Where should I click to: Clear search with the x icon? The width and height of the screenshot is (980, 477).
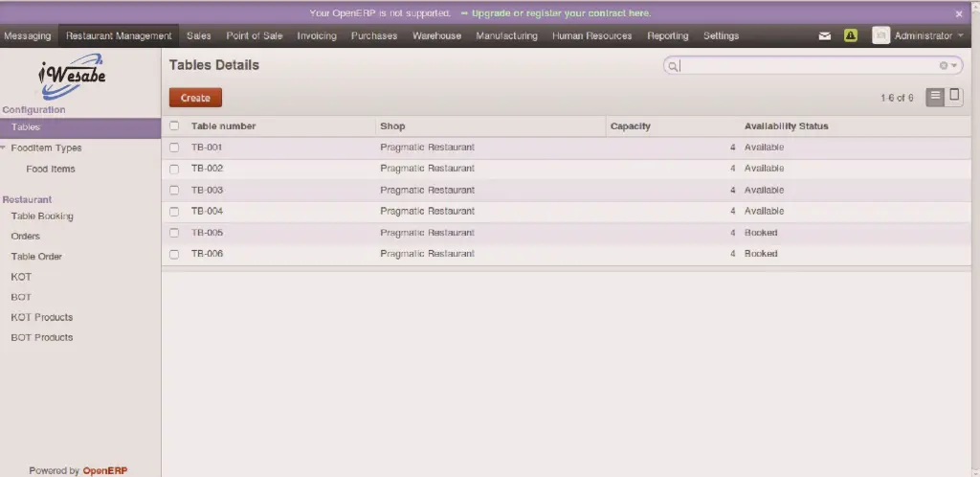coord(943,66)
